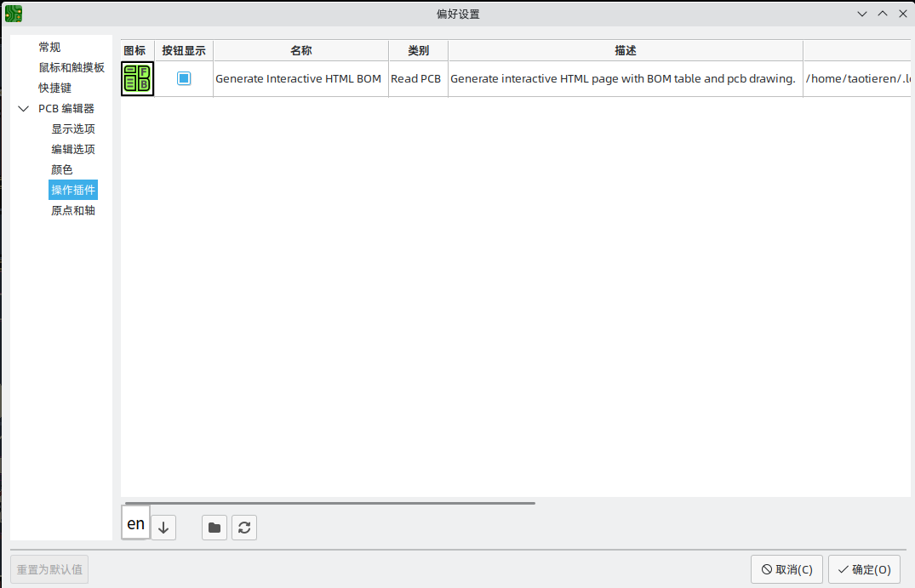Viewport: 915px width, 588px height.
Task: Cancel the dialog with 取消(C)
Action: (x=786, y=569)
